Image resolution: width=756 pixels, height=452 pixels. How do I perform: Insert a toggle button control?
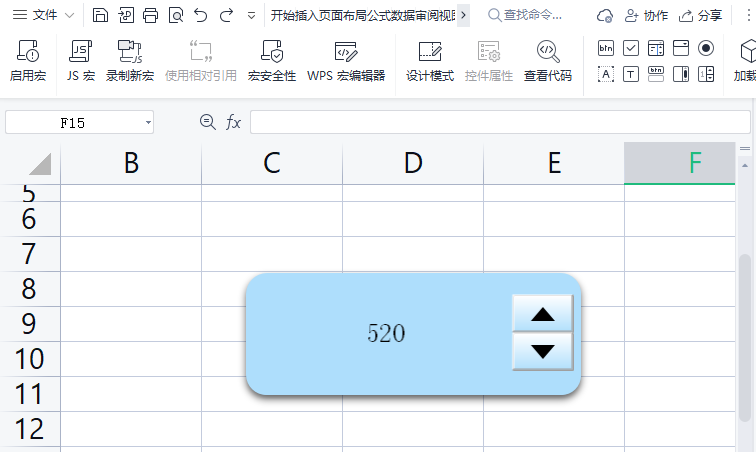click(656, 74)
